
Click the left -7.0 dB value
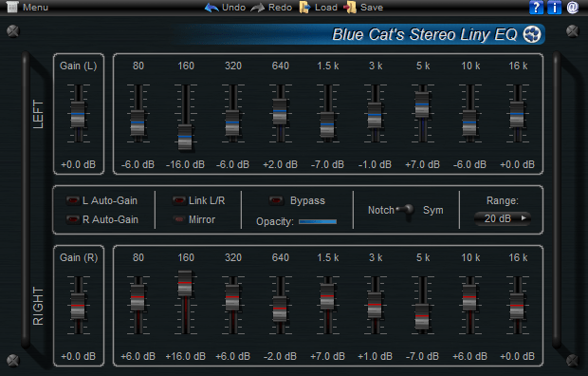point(327,164)
